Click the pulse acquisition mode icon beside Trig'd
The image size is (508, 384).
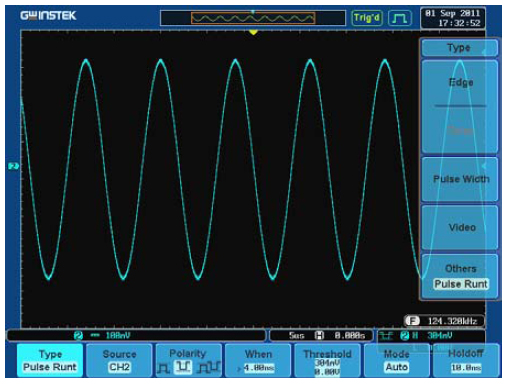coord(399,18)
